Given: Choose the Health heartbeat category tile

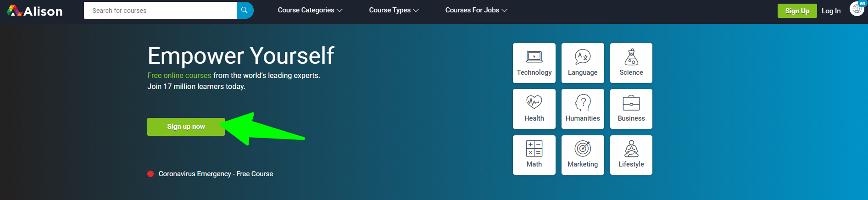Looking at the screenshot, I should click(x=534, y=109).
